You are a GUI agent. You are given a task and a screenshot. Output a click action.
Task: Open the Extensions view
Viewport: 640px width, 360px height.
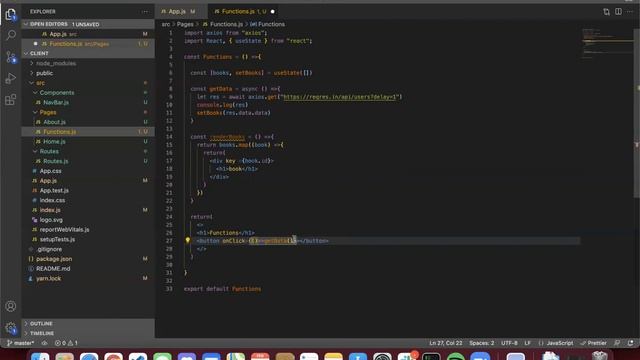pos(11,100)
